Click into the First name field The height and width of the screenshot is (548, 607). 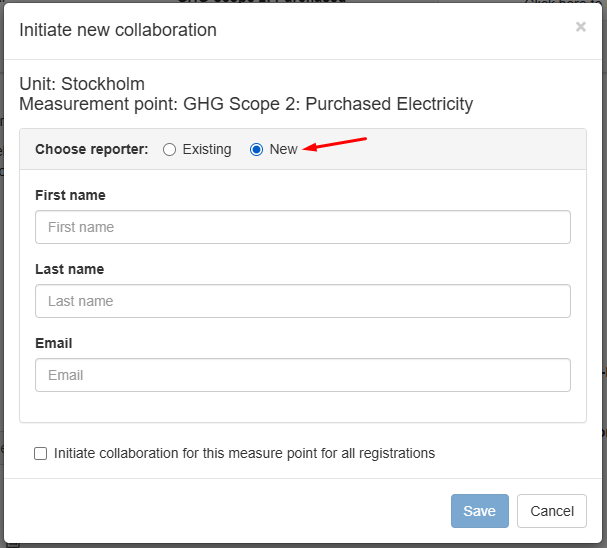(x=302, y=227)
